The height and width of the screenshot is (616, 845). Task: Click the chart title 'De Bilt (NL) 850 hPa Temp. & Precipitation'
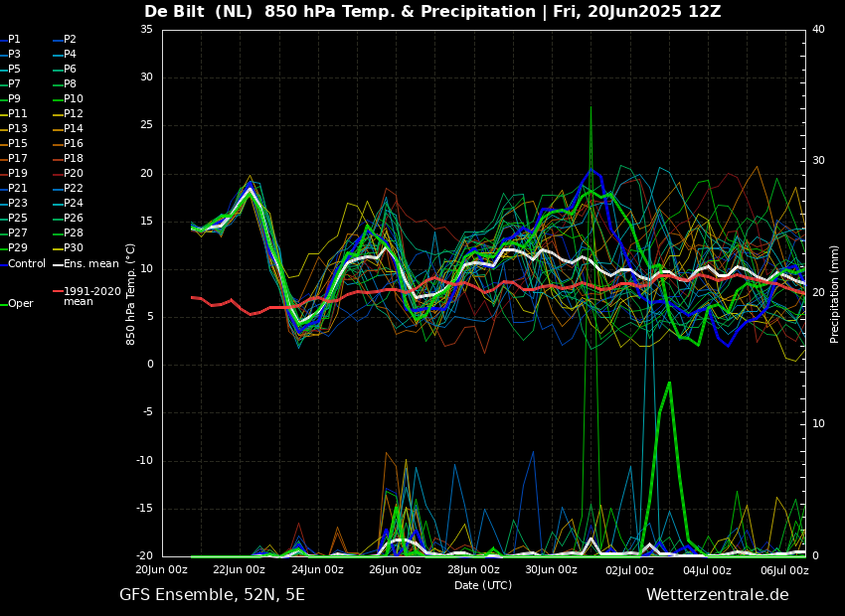coord(340,11)
